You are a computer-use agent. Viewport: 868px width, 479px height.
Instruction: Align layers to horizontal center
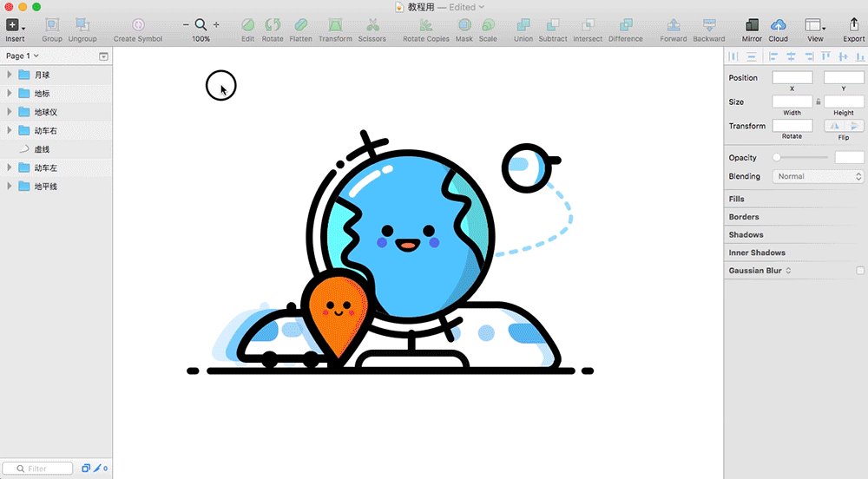click(791, 56)
